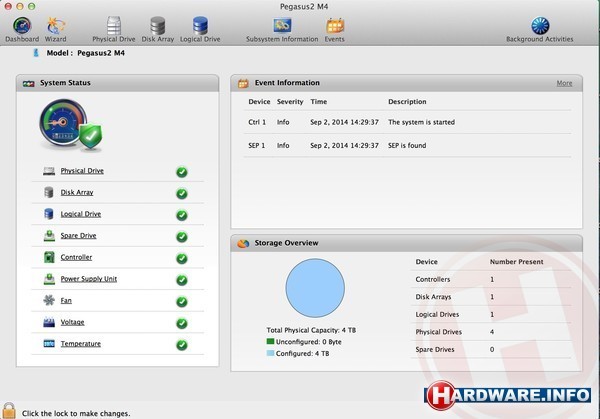Click the green check next to Physical Drive

pos(182,172)
